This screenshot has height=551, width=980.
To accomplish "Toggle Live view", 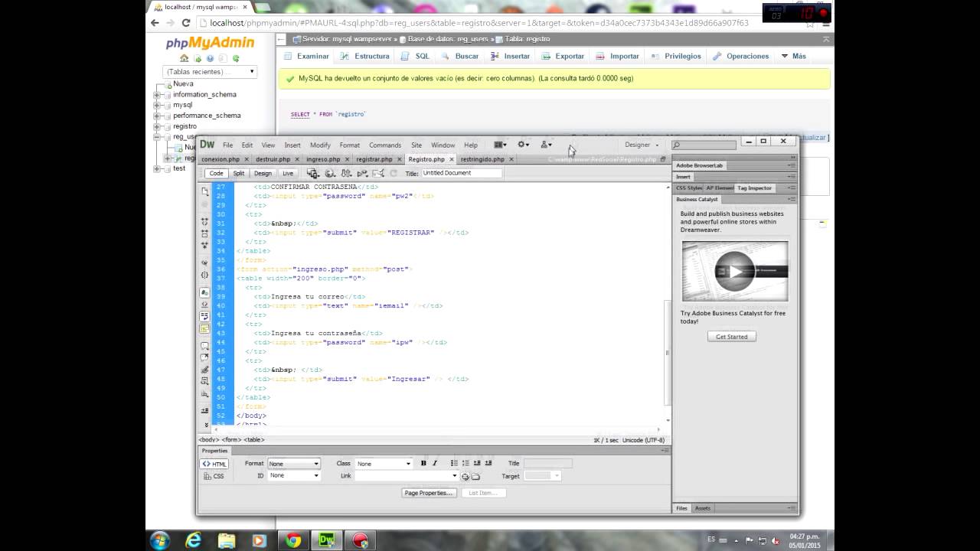I will [x=287, y=173].
